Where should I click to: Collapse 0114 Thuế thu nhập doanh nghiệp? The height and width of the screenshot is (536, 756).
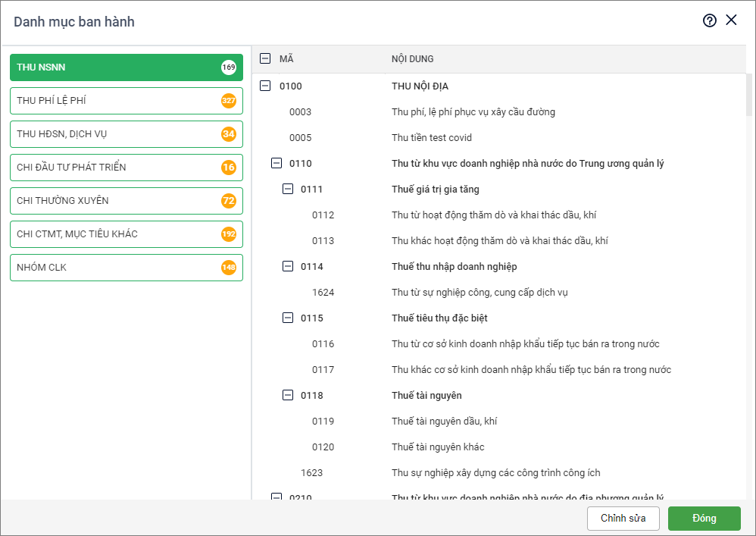coord(288,267)
